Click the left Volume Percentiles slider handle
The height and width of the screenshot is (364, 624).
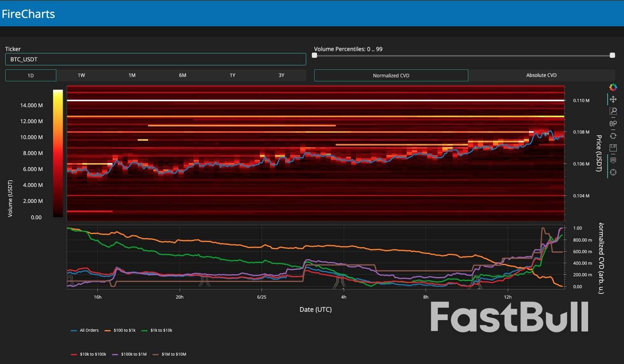(315, 55)
